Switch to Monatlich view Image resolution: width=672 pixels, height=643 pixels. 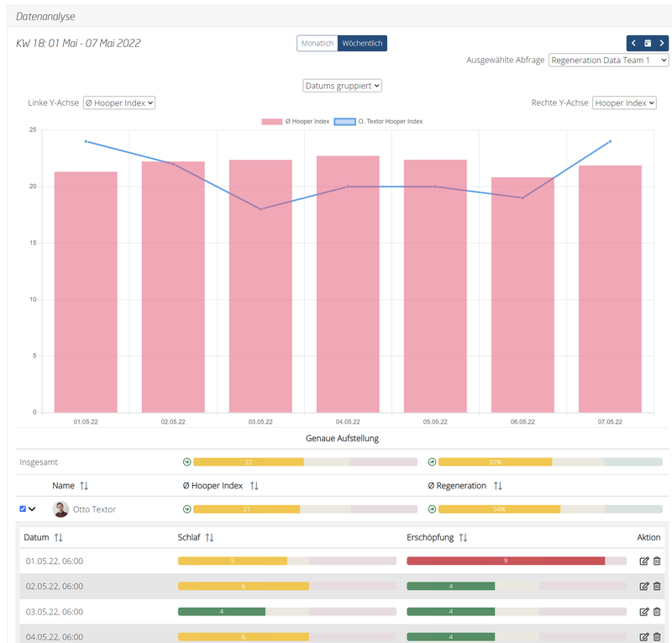click(317, 43)
